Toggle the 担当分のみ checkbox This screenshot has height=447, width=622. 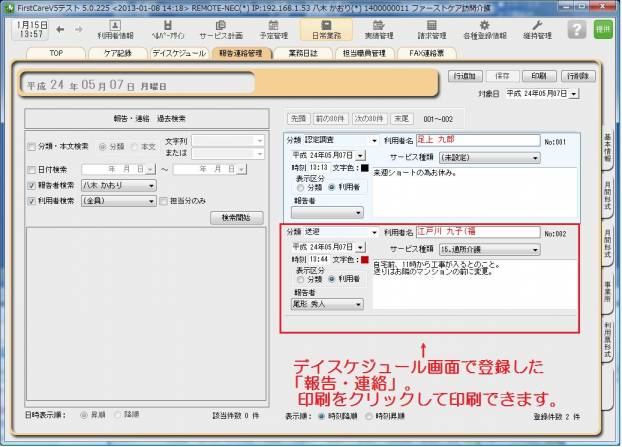point(165,200)
